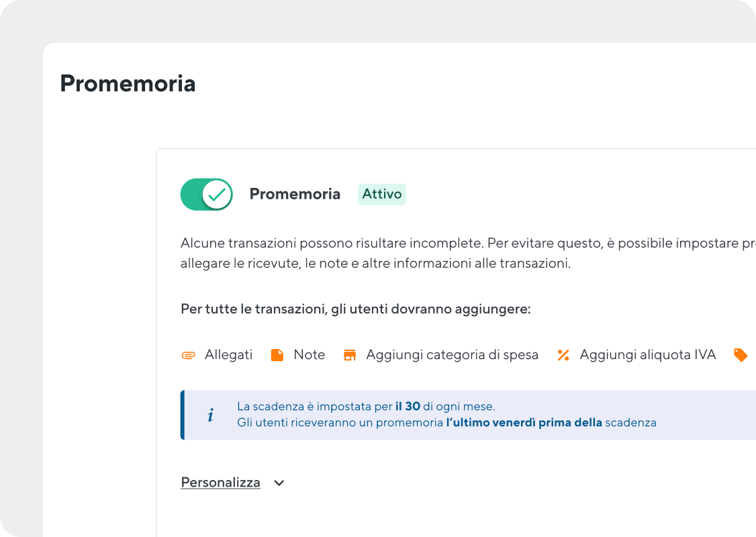Viewport: 756px width, 537px height.
Task: Click the Attivo status badge
Action: [381, 195]
